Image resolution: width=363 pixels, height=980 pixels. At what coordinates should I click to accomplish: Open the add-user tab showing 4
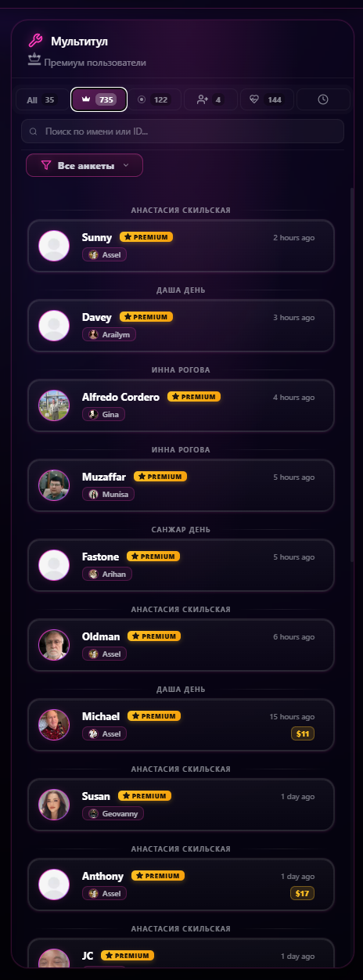(210, 99)
